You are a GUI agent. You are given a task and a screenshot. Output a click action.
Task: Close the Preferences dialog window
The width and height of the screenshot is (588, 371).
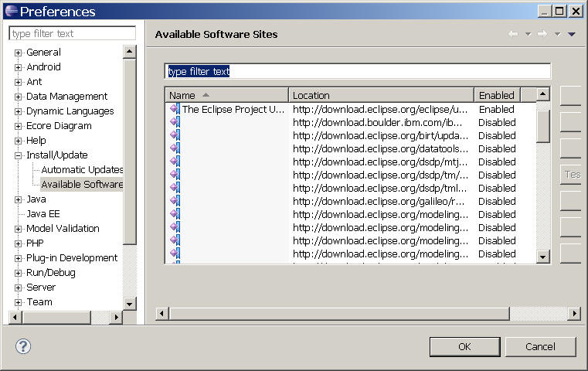point(575,12)
